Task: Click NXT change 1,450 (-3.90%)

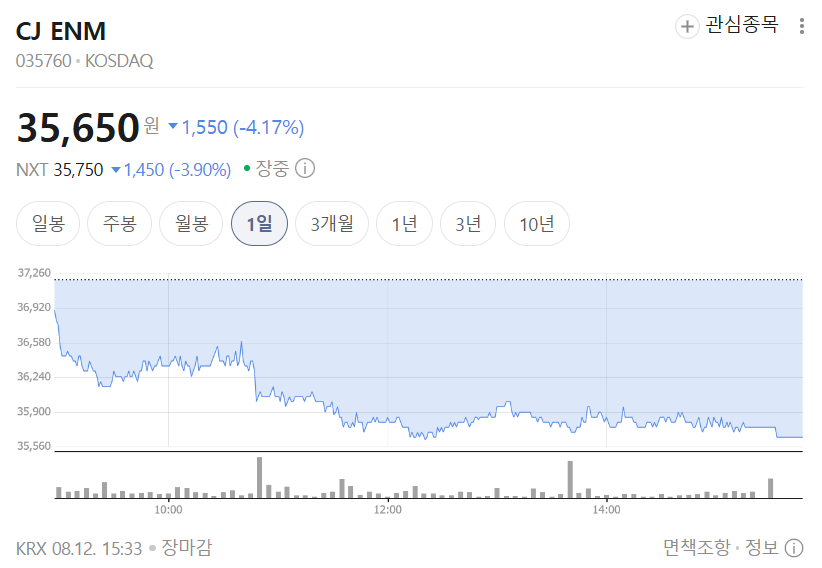Action: [171, 170]
